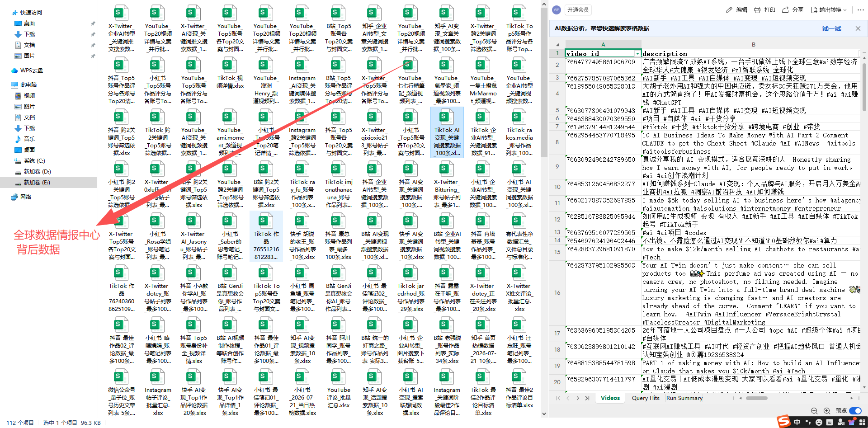Select the TikTok_视频详情.xlsx file

230,73
